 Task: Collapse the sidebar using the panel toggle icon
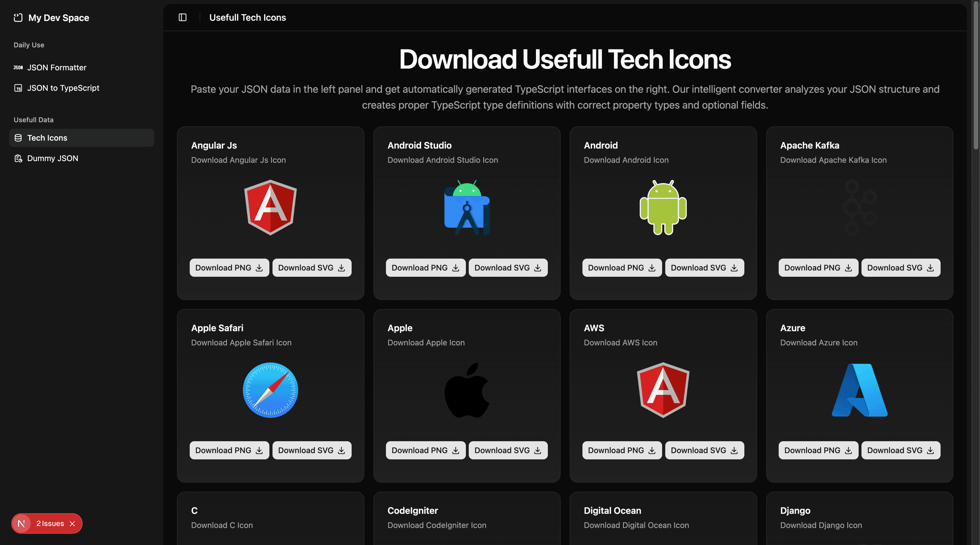coord(182,18)
